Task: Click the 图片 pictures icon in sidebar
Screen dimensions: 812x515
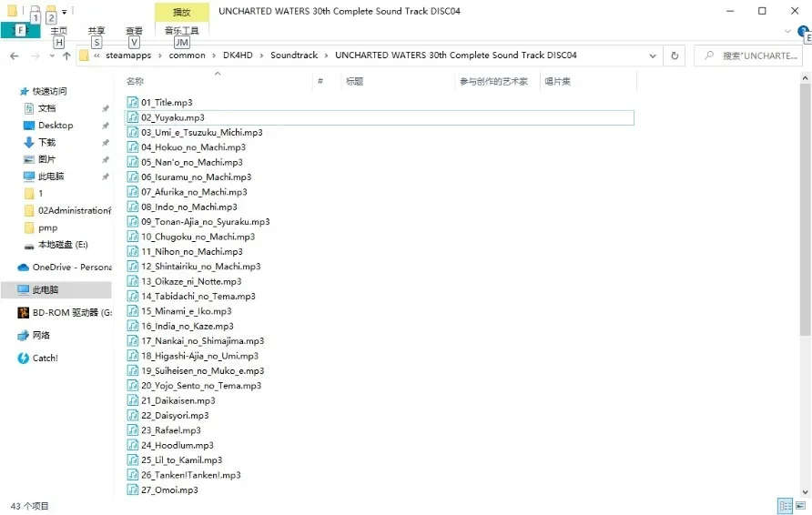Action: tap(29, 159)
